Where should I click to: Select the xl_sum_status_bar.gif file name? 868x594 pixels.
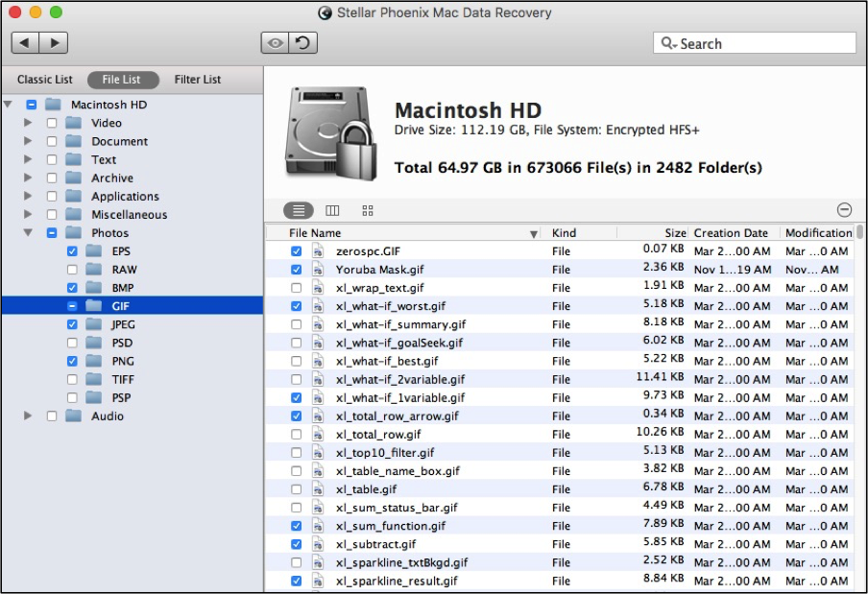click(x=397, y=508)
